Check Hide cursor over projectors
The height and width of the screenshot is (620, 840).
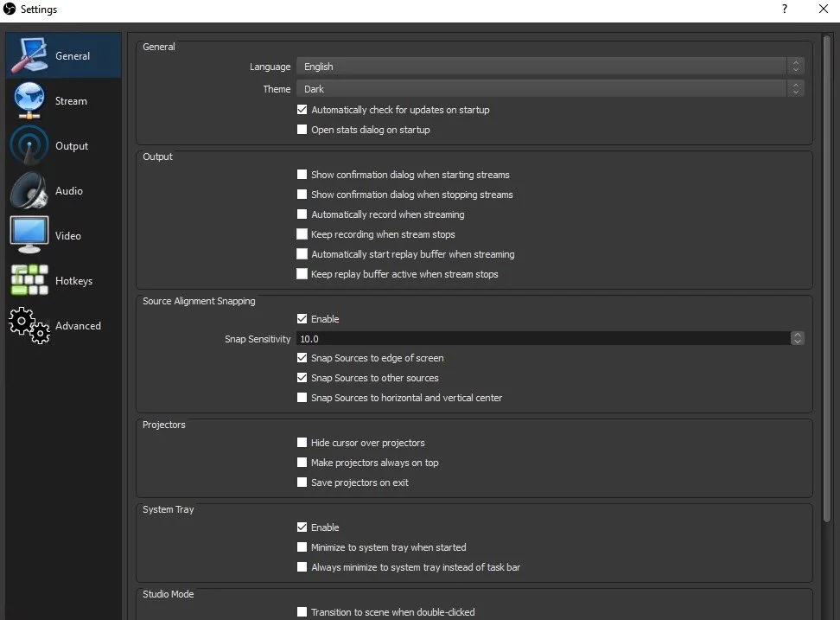coord(302,443)
